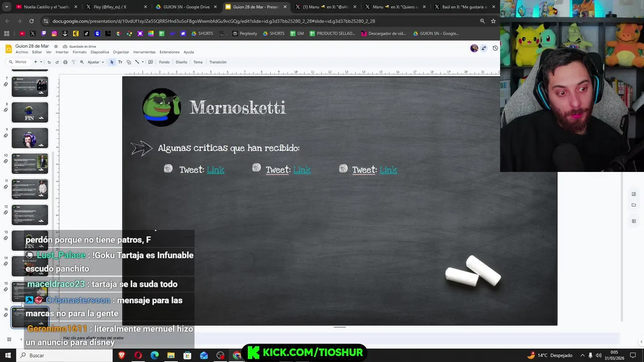Click the Undo arrow in the Slides toolbar
The width and height of the screenshot is (644, 362).
click(49, 62)
